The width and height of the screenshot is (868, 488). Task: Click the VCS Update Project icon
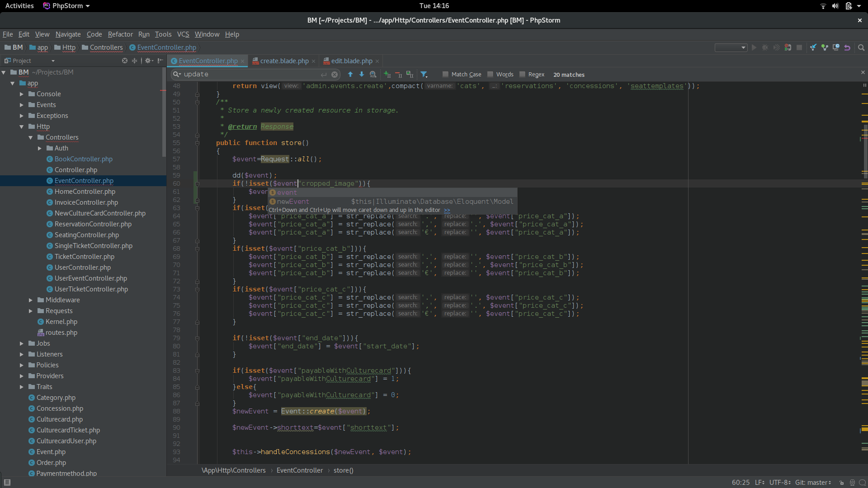tap(813, 47)
